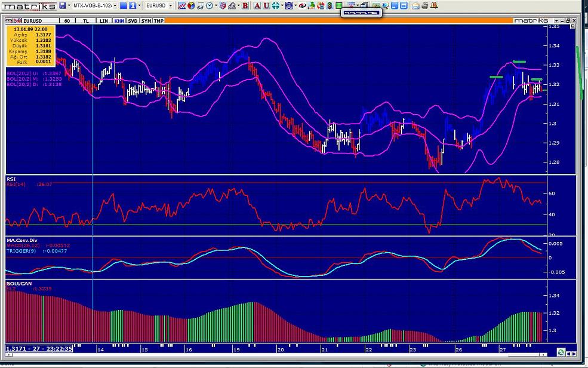Toggle the KHN chart option
This screenshot has height=368, width=588.
[x=119, y=20]
